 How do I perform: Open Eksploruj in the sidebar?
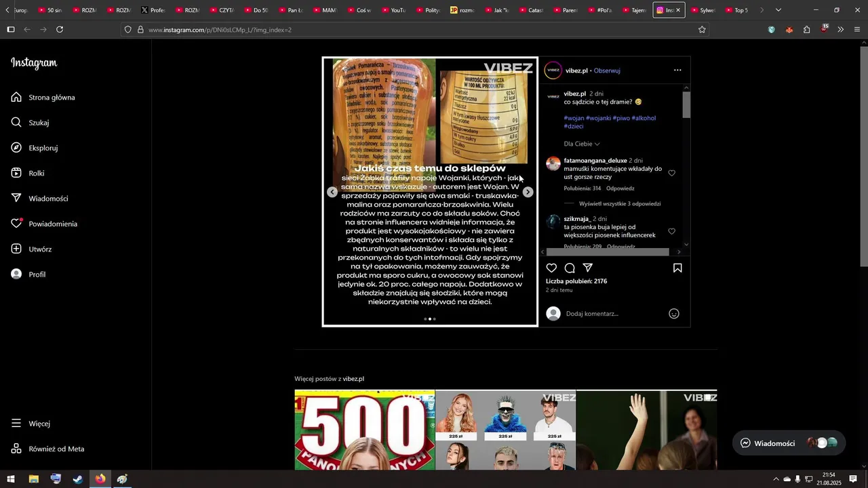(34, 148)
